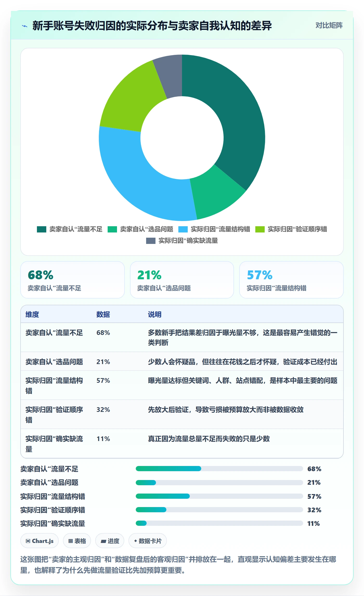This screenshot has width=364, height=596.
Task: Click the 11% cell in the table
Action: (103, 439)
